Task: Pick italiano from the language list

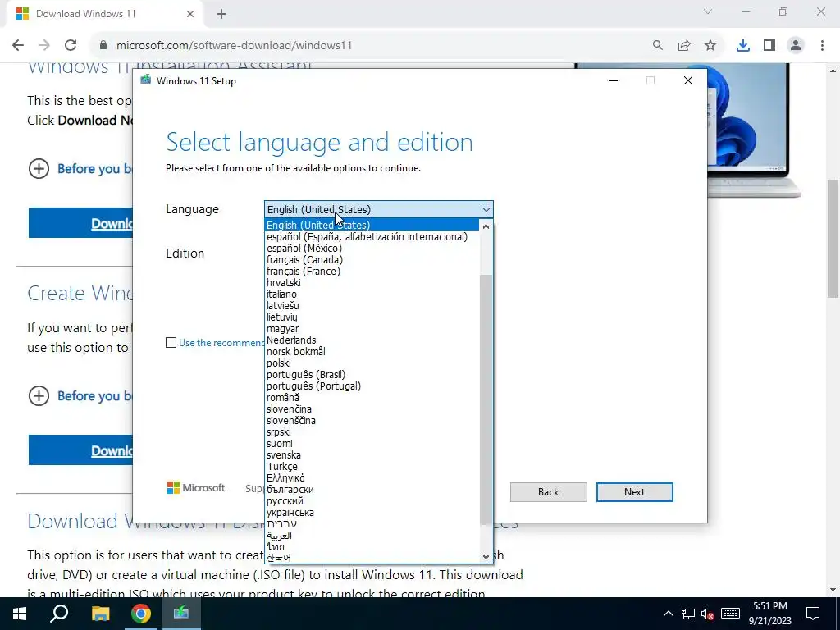Action: 372,294
